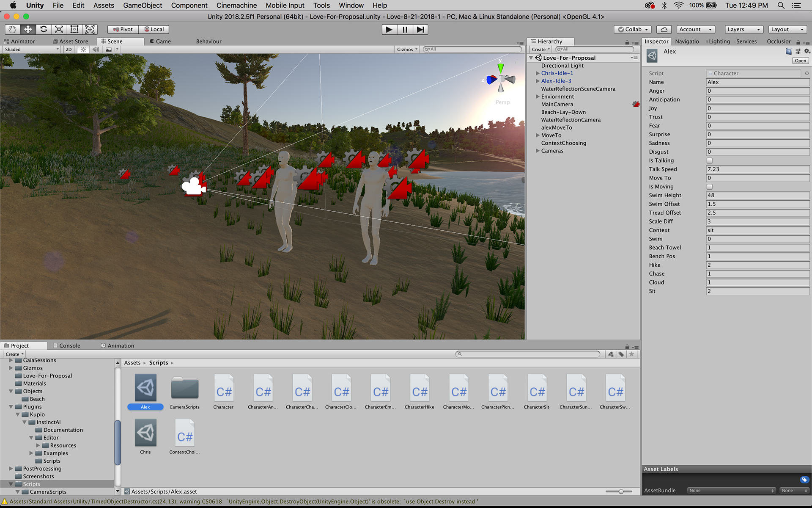
Task: Select the combined Transform tool
Action: 90,29
